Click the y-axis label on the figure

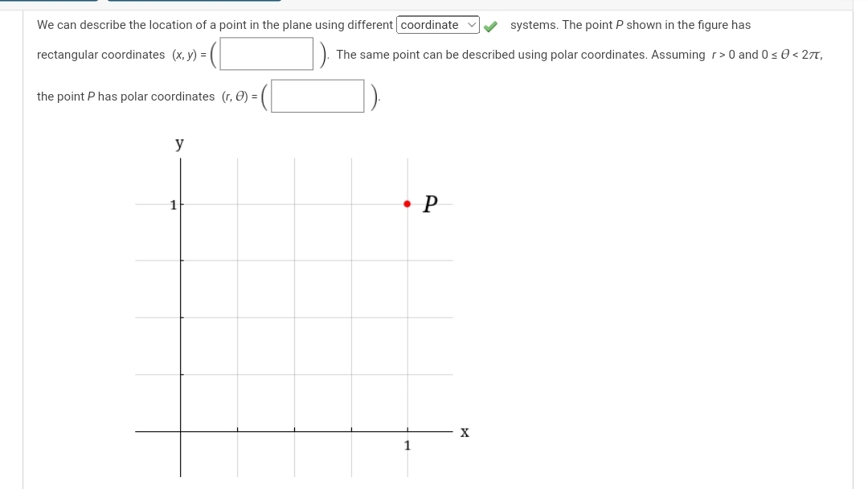pos(178,143)
